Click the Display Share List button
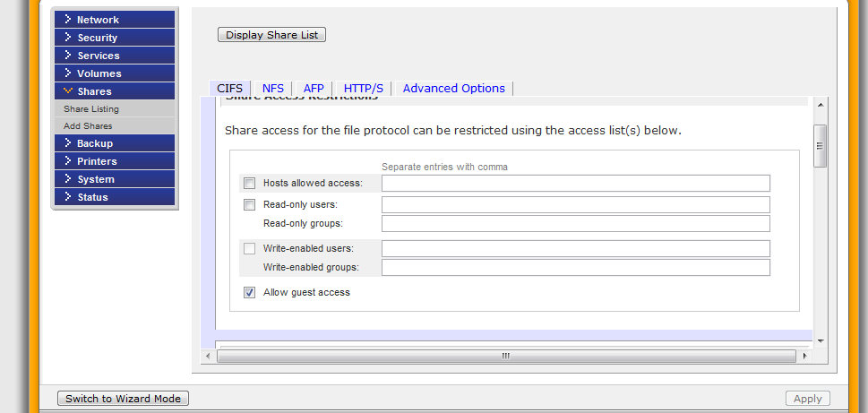This screenshot has width=868, height=413. tap(272, 35)
